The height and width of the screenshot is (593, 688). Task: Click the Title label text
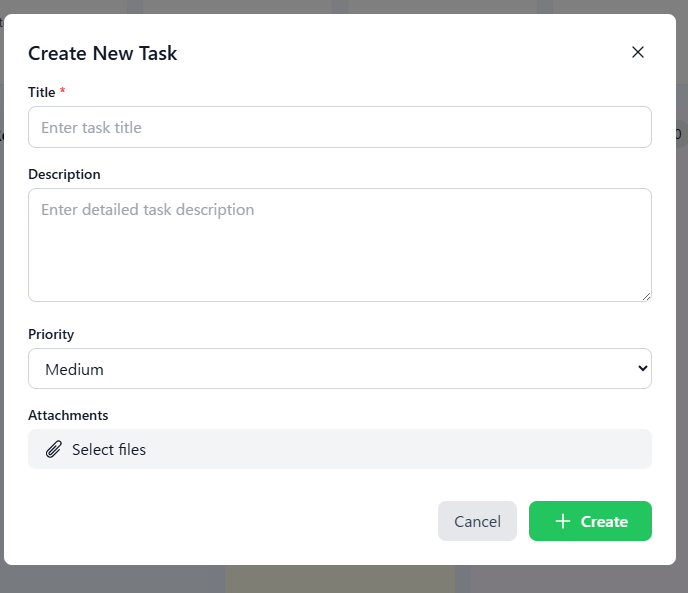point(42,92)
